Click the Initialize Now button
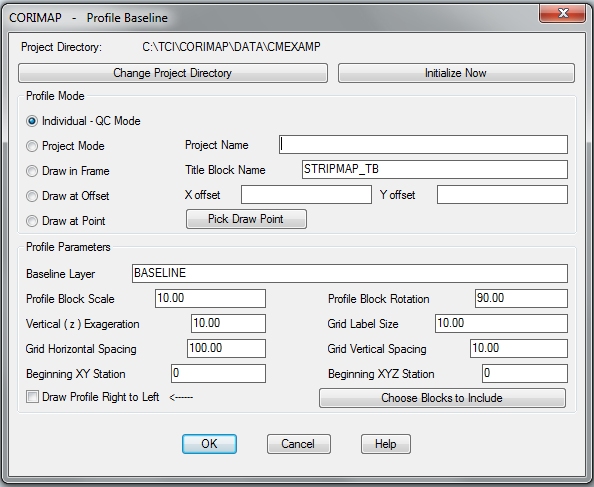Screen dimensions: 594x487 tap(456, 73)
